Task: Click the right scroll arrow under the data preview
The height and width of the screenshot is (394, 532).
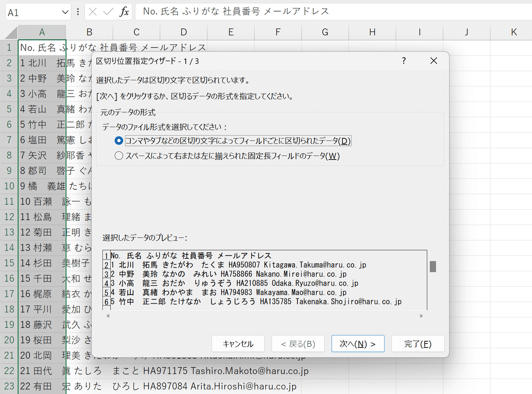Action: [x=421, y=316]
